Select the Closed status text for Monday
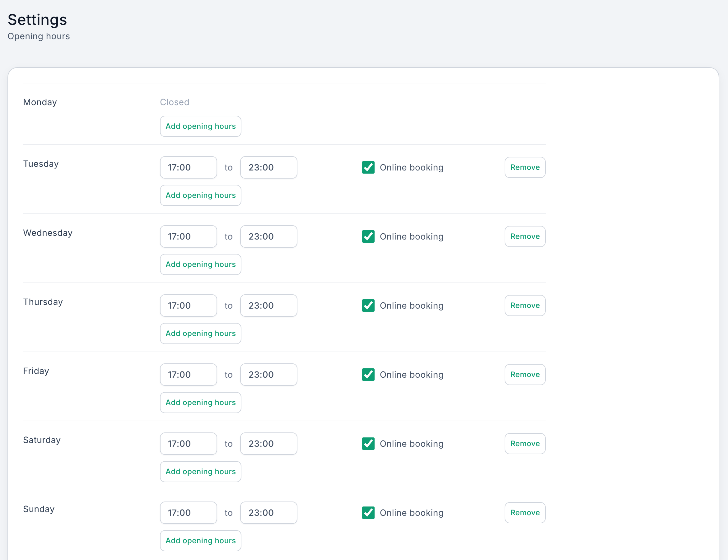Viewport: 728px width, 560px height. (174, 102)
